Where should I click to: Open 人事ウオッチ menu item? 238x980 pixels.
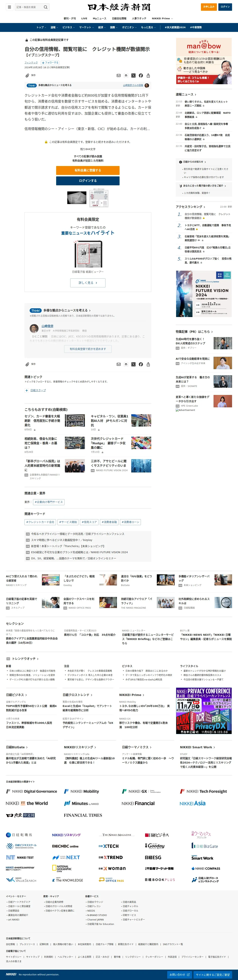[x=139, y=18]
